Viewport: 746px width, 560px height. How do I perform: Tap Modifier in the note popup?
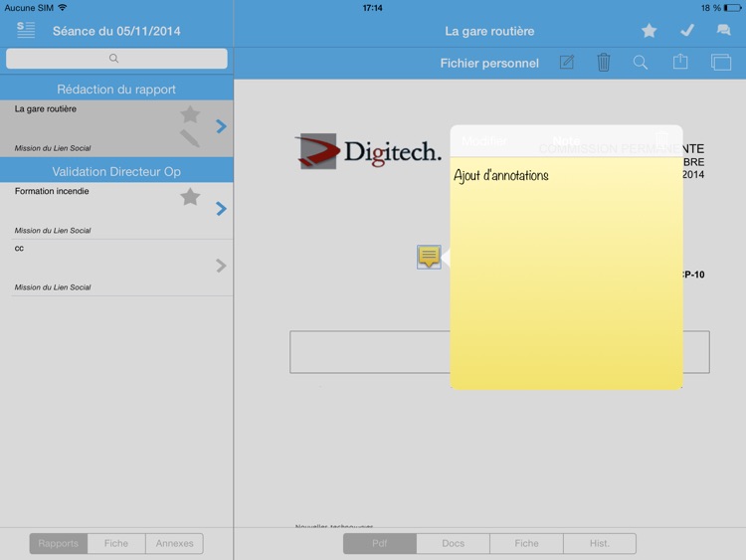click(x=484, y=141)
